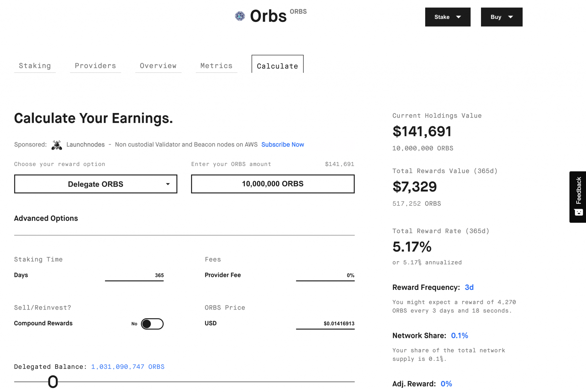The image size is (586, 392).
Task: Click the Launchnodes sponsor icon
Action: coord(57,145)
